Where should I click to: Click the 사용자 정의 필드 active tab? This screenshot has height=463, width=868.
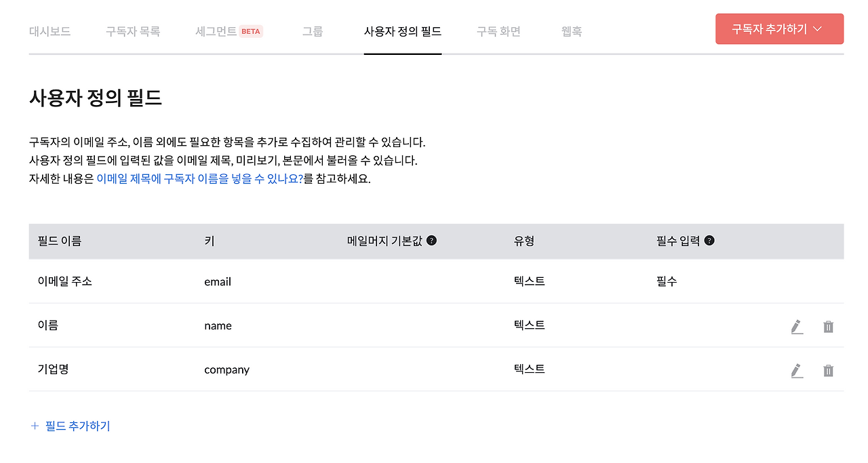click(x=402, y=31)
